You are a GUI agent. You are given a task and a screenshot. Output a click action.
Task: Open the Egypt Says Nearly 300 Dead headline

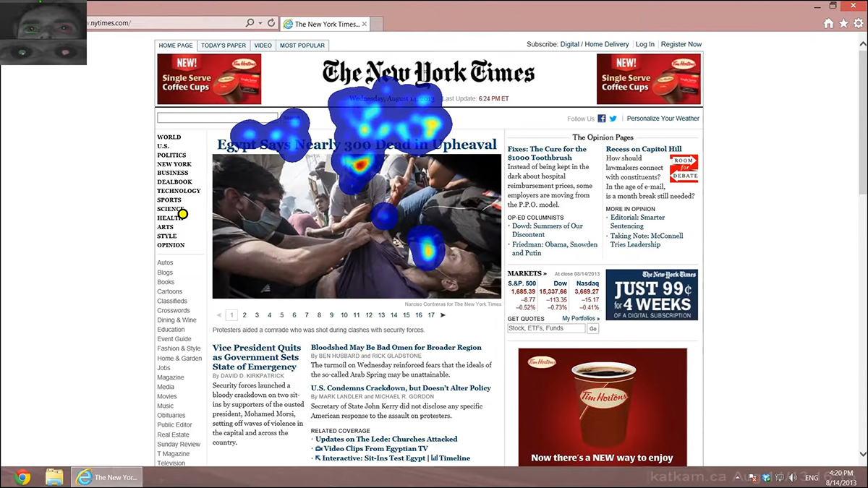coord(357,145)
